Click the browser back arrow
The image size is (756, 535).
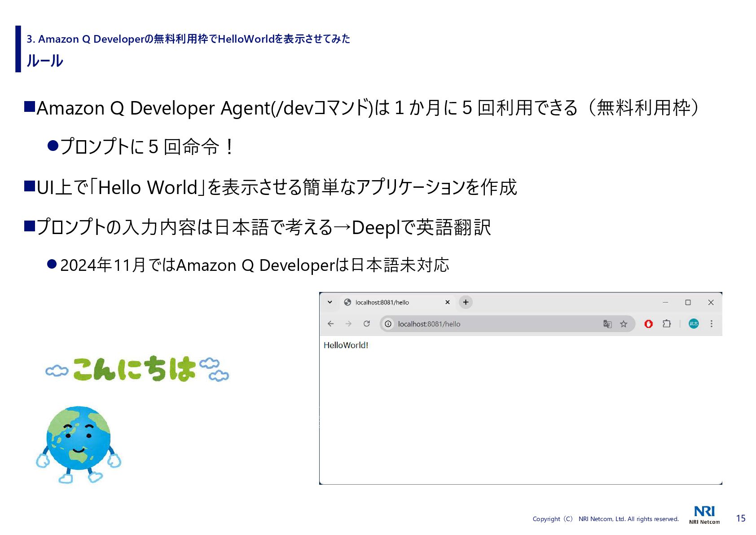[331, 323]
